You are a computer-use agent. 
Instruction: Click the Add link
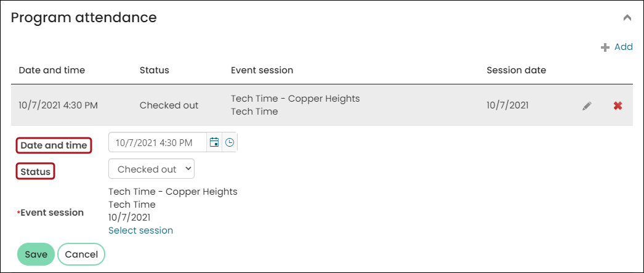click(x=624, y=47)
